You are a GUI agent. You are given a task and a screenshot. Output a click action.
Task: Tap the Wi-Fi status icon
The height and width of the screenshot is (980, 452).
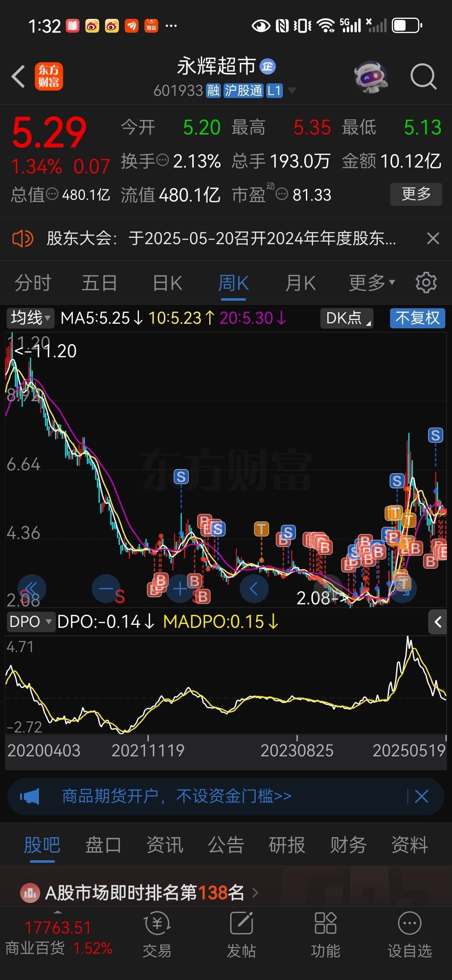pos(325,26)
